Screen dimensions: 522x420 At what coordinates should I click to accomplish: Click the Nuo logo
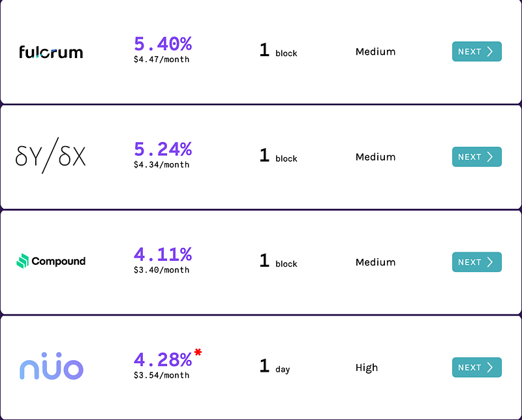[x=52, y=366]
